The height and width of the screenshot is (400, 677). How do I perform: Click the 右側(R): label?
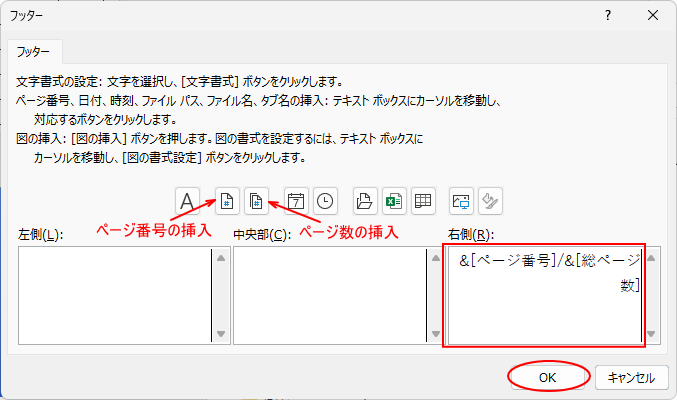coord(471,235)
